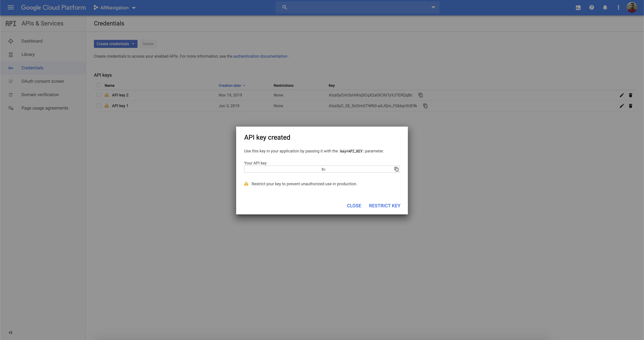Open the authentication documentation link

(260, 56)
